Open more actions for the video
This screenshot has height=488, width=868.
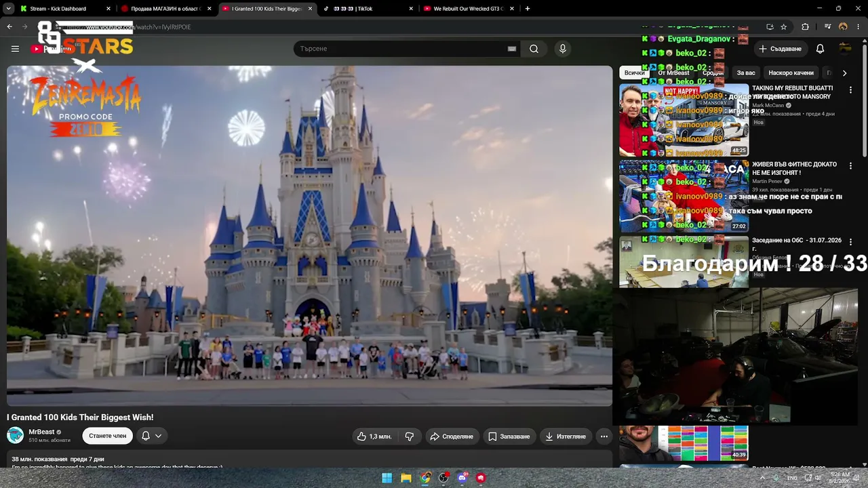pyautogui.click(x=604, y=436)
